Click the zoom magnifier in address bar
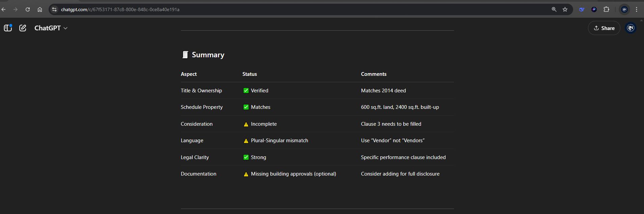Image resolution: width=644 pixels, height=214 pixels. (554, 9)
